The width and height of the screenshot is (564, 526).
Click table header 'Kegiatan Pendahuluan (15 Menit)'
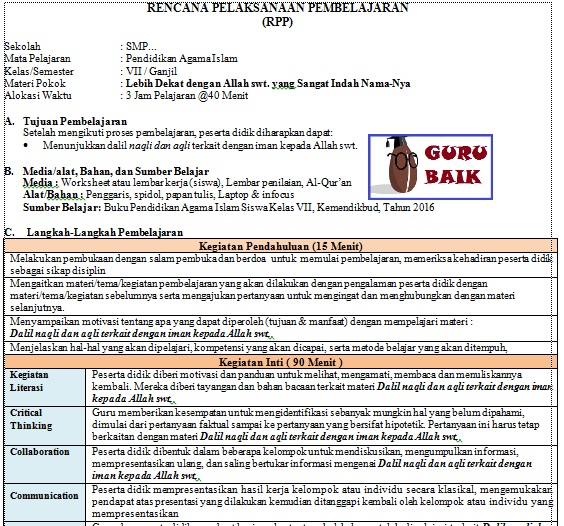281,246
